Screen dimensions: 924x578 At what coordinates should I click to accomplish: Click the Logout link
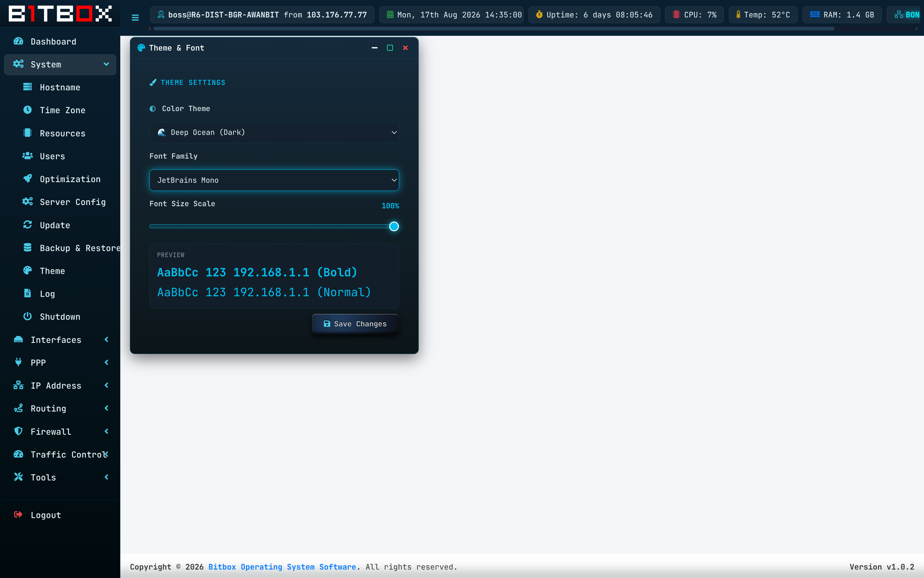point(60,515)
